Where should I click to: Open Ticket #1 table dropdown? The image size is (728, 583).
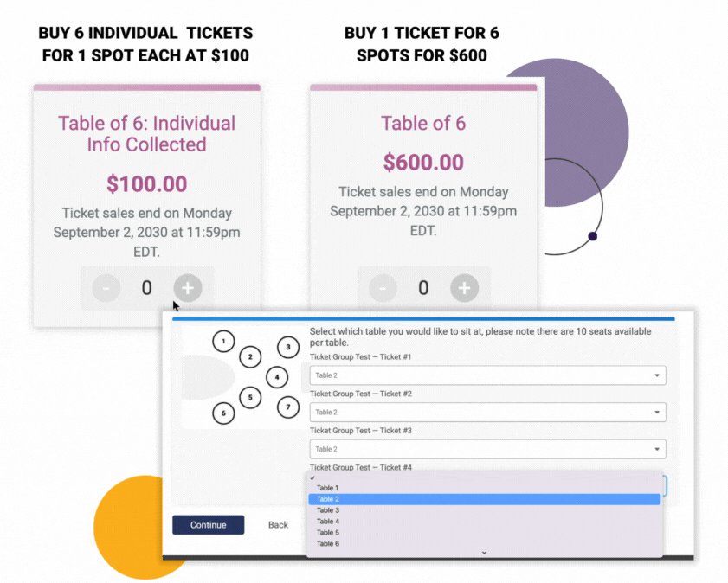[x=488, y=375]
